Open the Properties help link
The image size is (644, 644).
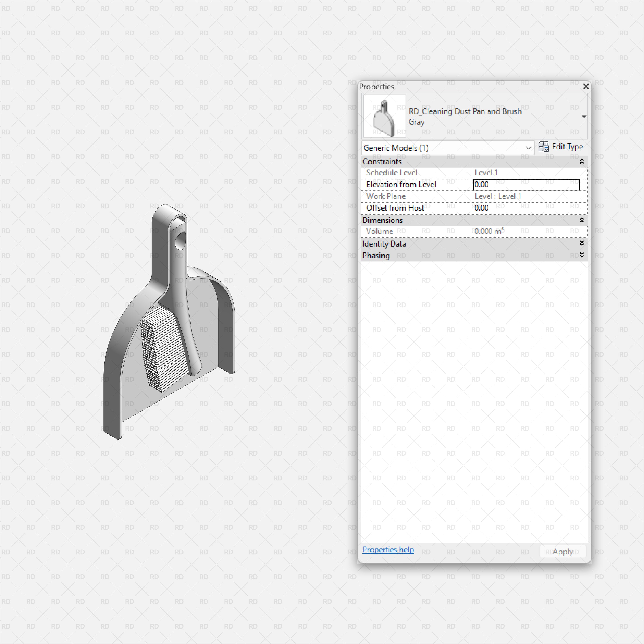point(388,550)
